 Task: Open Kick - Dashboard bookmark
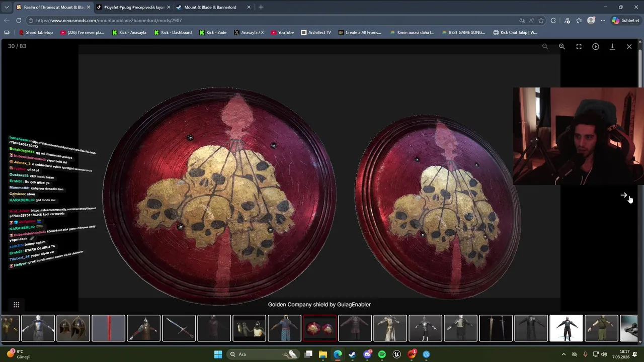(173, 33)
